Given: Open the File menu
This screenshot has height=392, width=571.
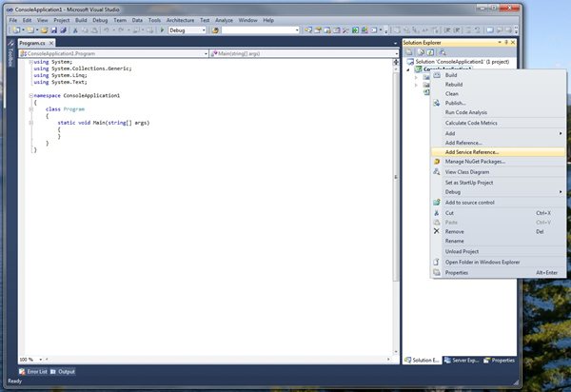Looking at the screenshot, I should [12, 20].
